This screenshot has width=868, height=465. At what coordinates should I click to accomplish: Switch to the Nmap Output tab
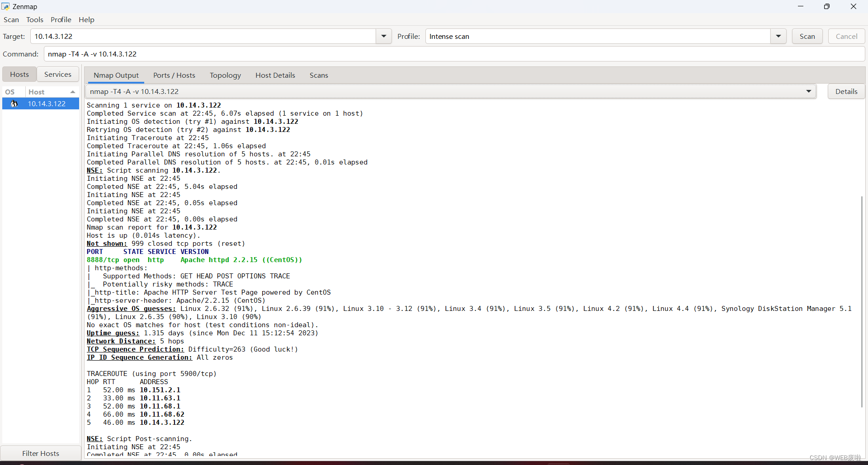tap(116, 75)
